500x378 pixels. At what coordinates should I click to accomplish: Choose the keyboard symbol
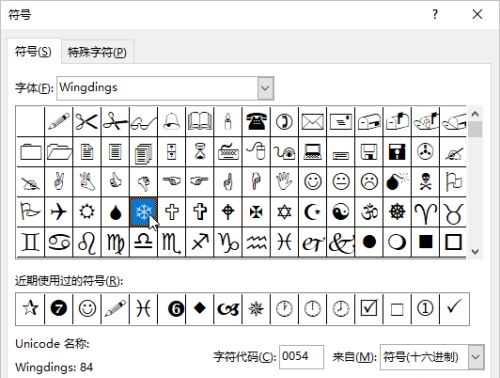[x=228, y=152]
